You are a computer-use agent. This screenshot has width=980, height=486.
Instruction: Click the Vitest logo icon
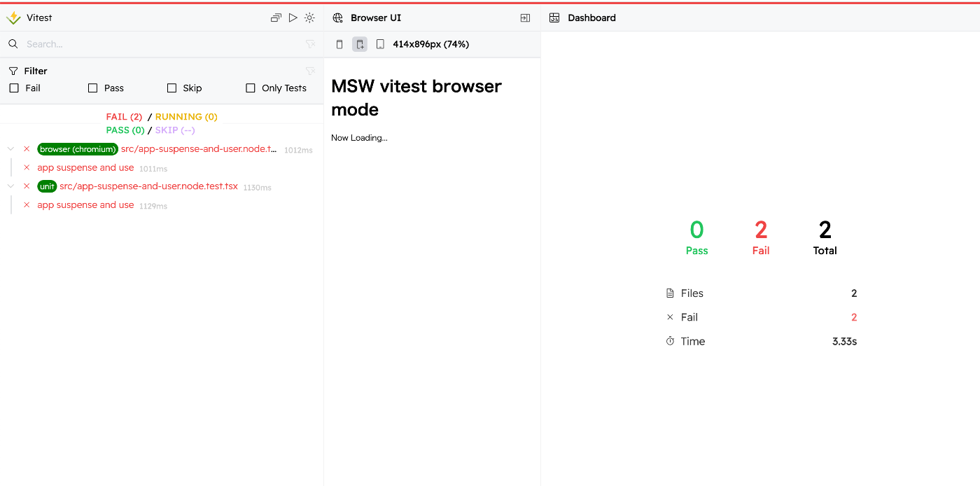pyautogui.click(x=13, y=18)
